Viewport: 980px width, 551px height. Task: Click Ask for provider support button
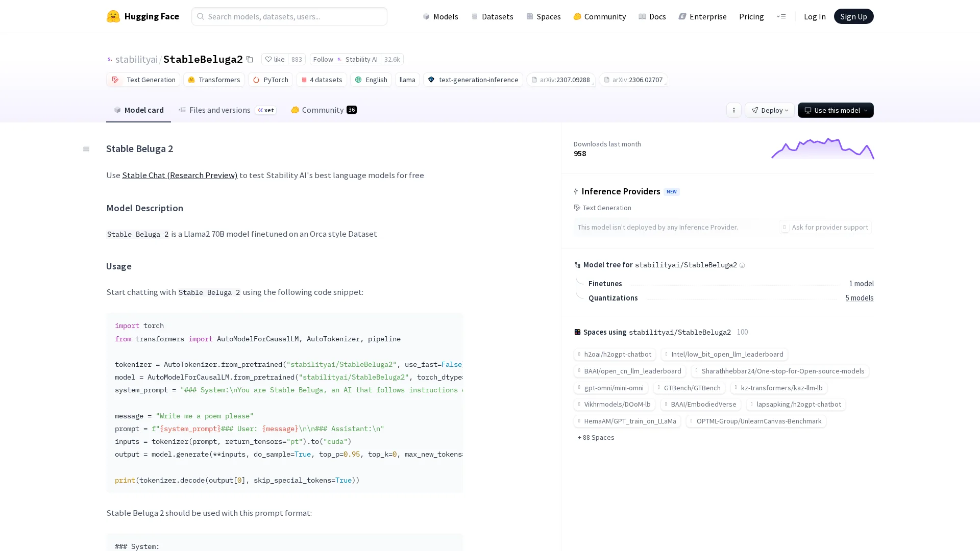825,227
